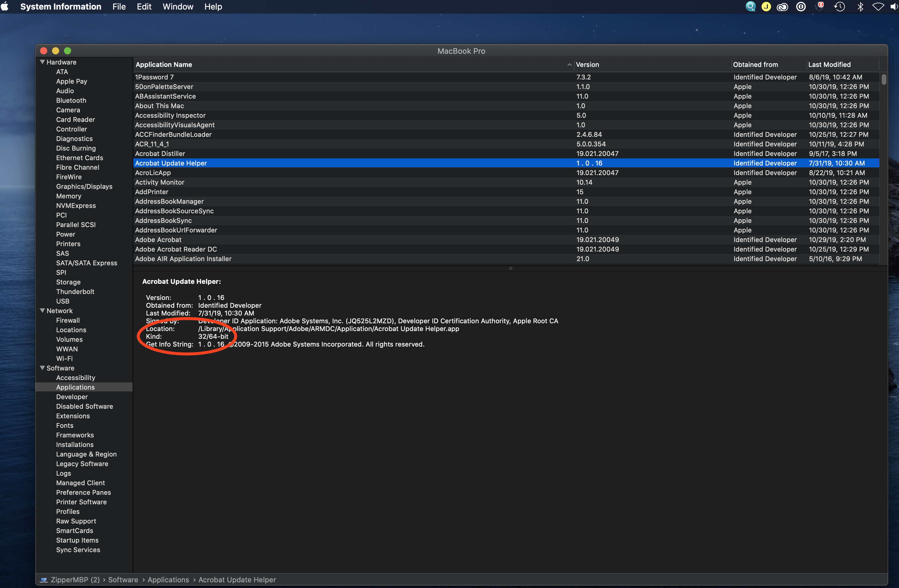Screen dimensions: 899x588
Task: Collapse the Hardware section triangle
Action: (x=42, y=62)
